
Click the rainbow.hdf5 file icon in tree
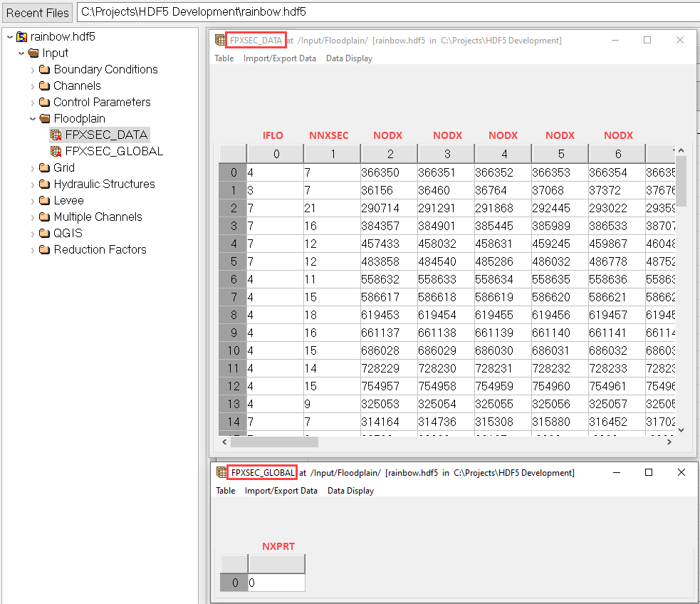click(21, 37)
